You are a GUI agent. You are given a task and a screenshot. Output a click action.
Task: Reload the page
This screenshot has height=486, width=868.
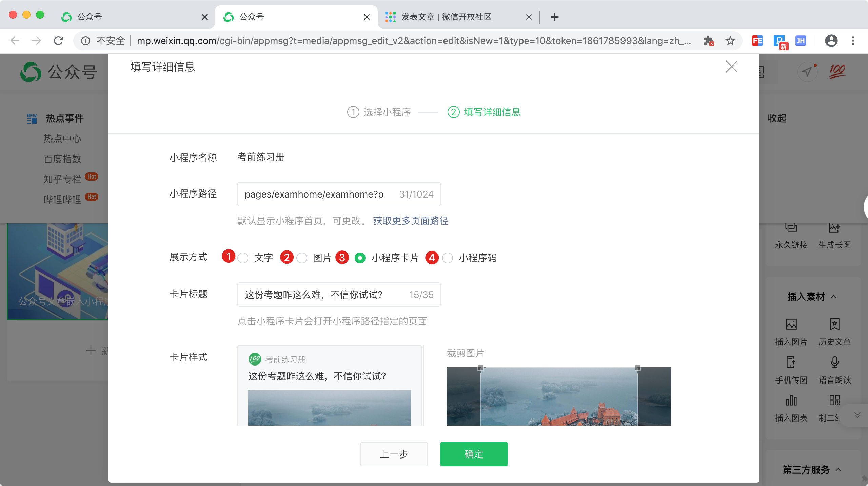pos(59,41)
